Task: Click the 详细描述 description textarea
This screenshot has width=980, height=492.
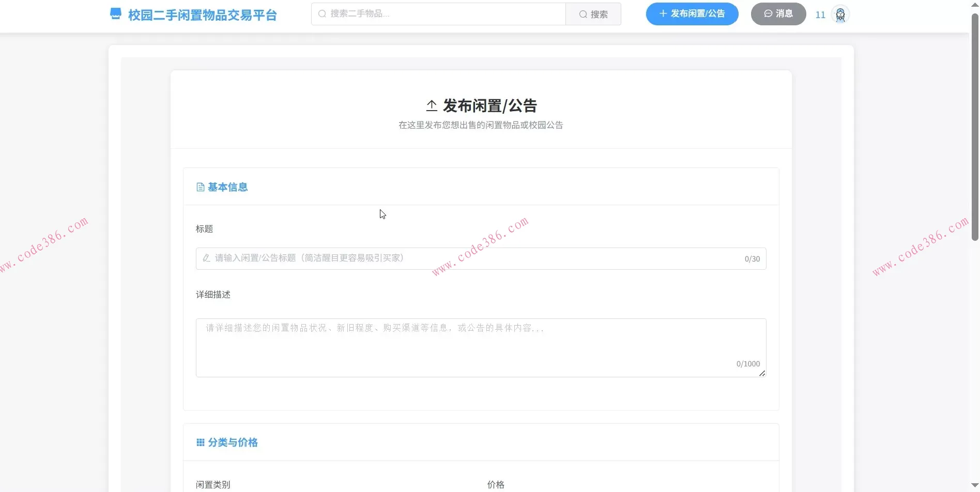Action: tap(481, 346)
